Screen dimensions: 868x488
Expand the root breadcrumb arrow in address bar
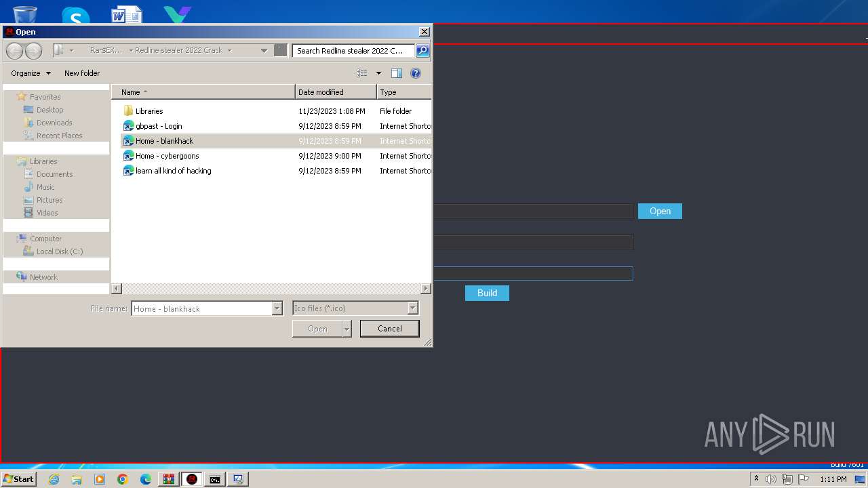pyautogui.click(x=71, y=50)
